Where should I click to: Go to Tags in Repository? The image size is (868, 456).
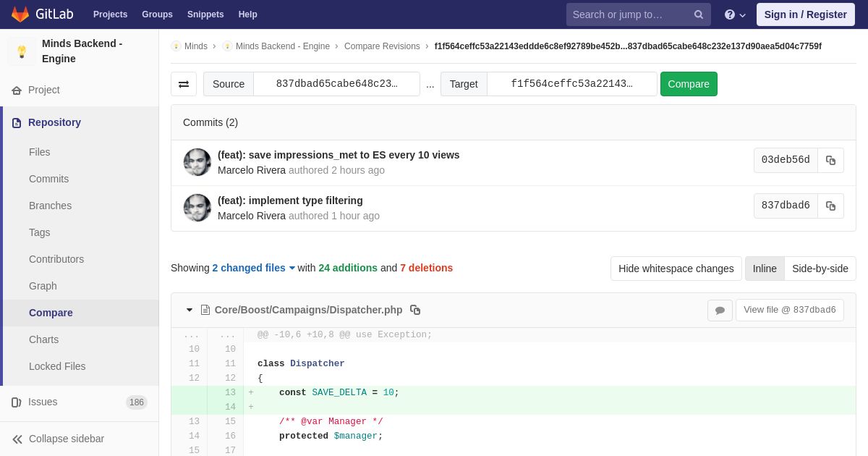pos(40,232)
